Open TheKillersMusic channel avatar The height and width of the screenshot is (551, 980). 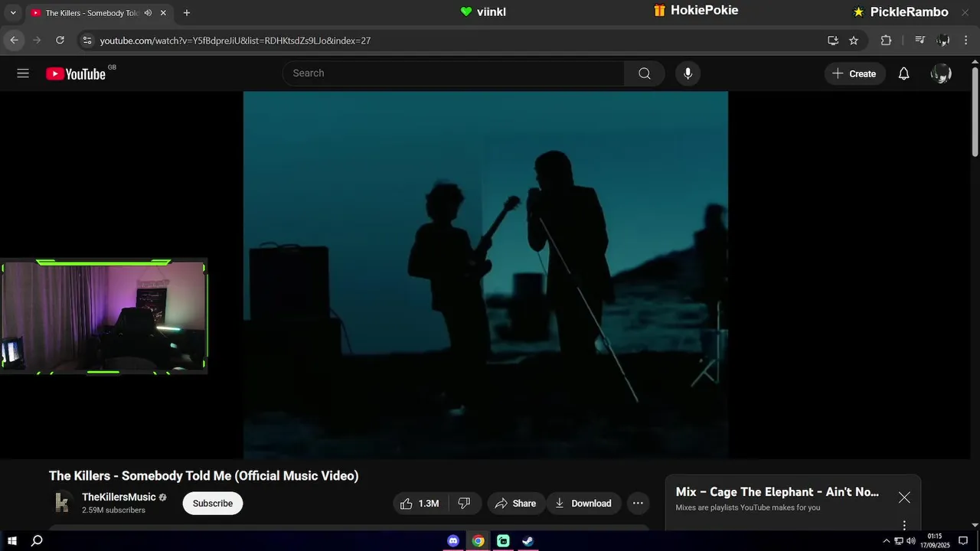coord(63,503)
